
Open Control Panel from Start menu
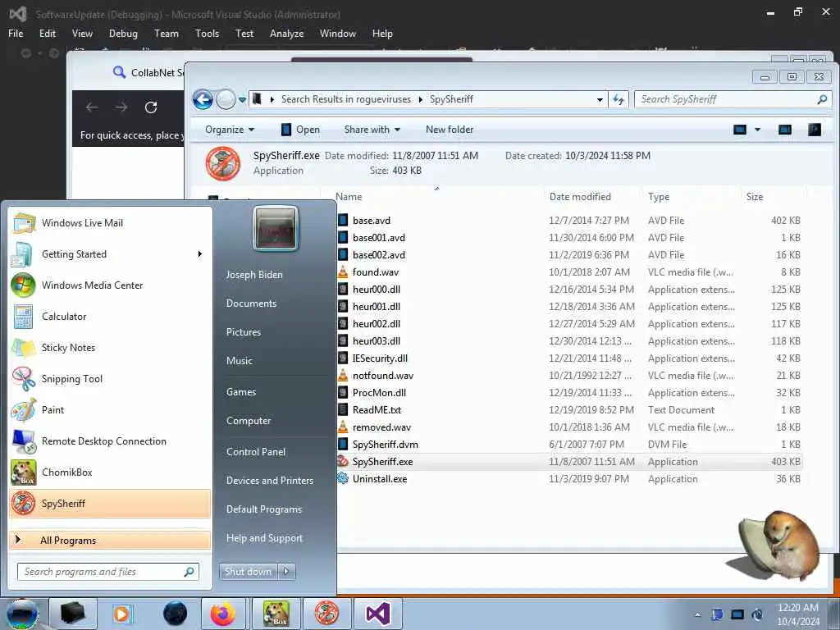[x=256, y=452]
